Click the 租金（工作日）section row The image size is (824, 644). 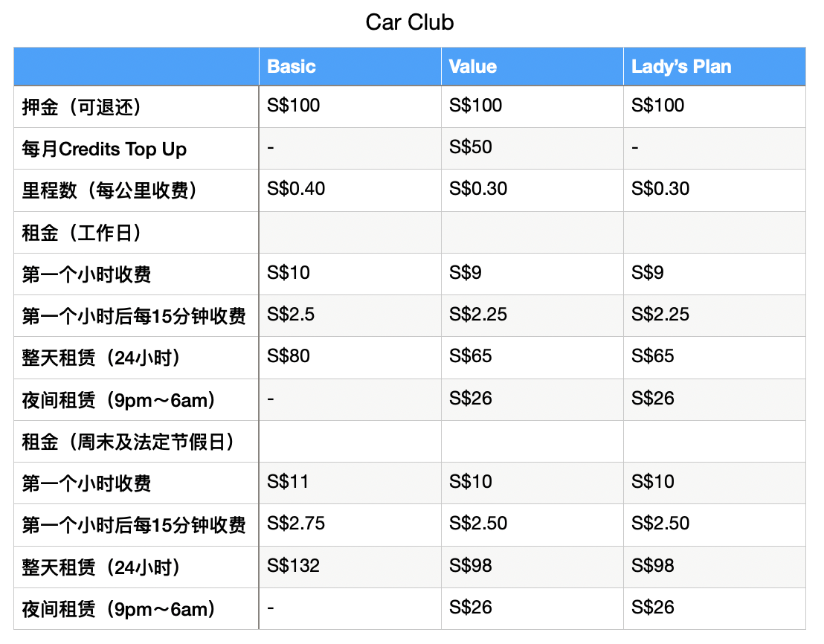(81, 233)
